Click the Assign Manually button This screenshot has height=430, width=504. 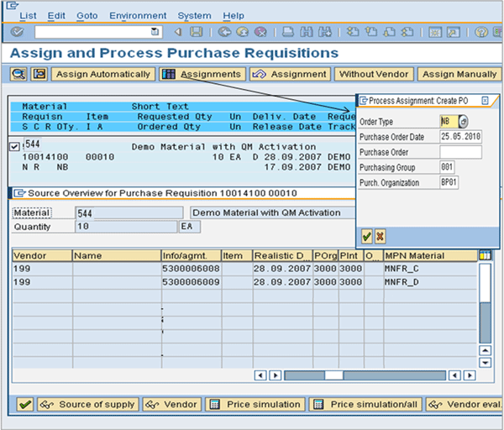click(459, 74)
